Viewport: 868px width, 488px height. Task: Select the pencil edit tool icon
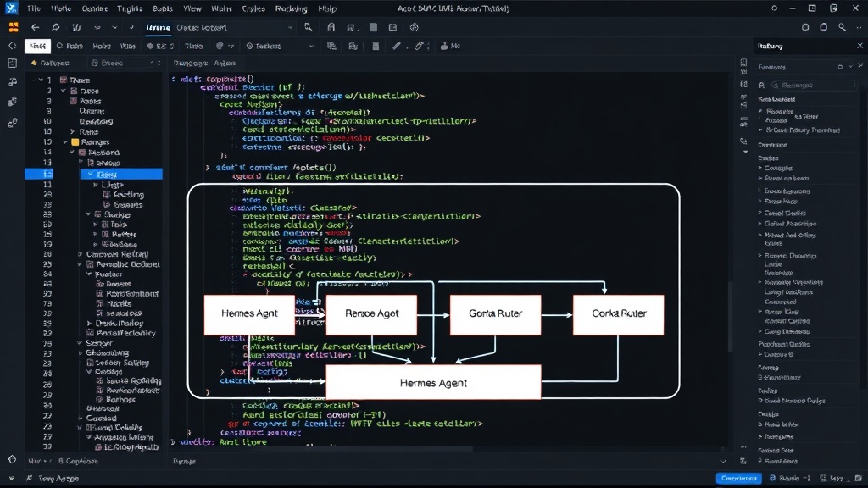pyautogui.click(x=397, y=46)
